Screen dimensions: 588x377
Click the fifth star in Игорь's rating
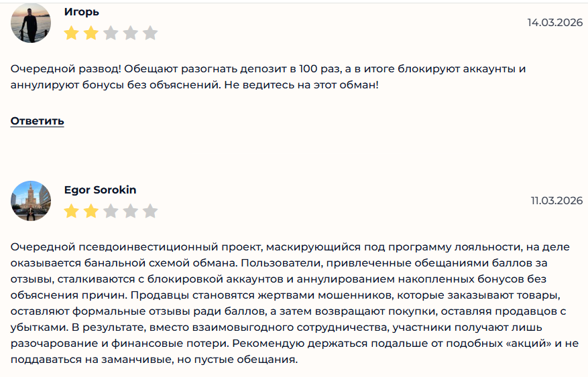pos(150,33)
